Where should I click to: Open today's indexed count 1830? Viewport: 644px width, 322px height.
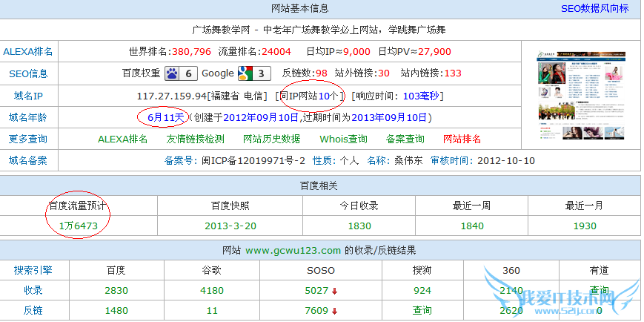359,226
